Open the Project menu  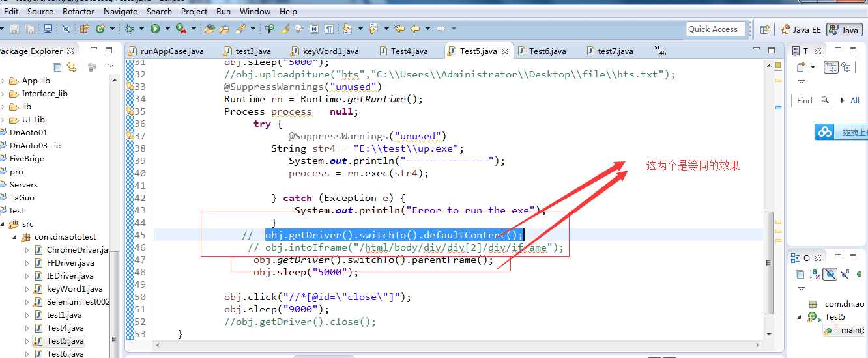tap(194, 11)
